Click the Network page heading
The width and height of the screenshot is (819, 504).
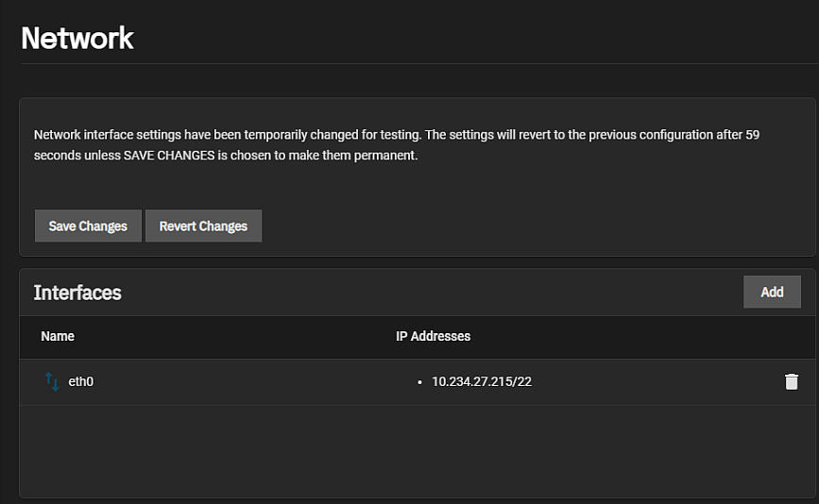[x=77, y=39]
